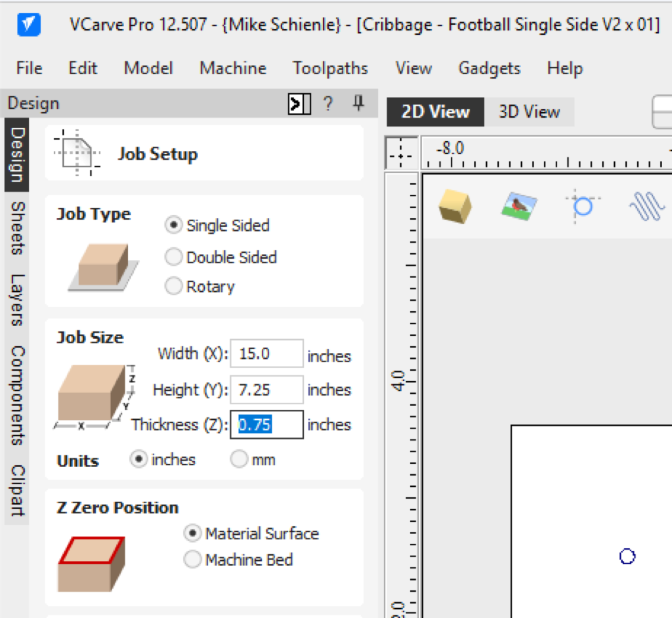Select the Design side tab
The height and width of the screenshot is (618, 672).
[16, 155]
